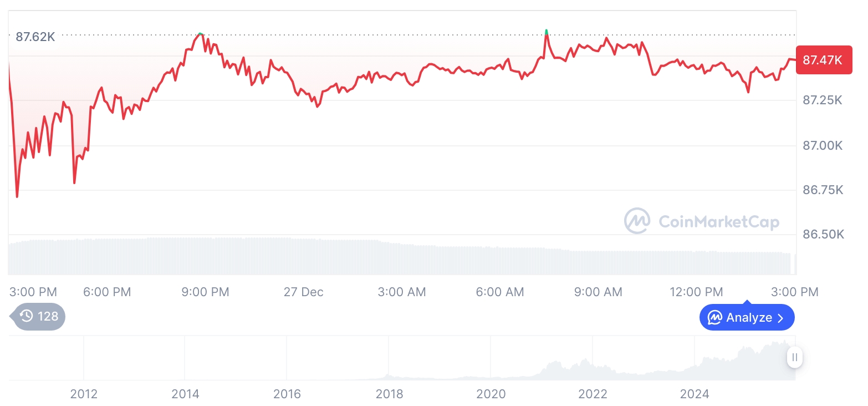The image size is (868, 406).
Task: Select the 27 Dec date label
Action: pos(303,292)
